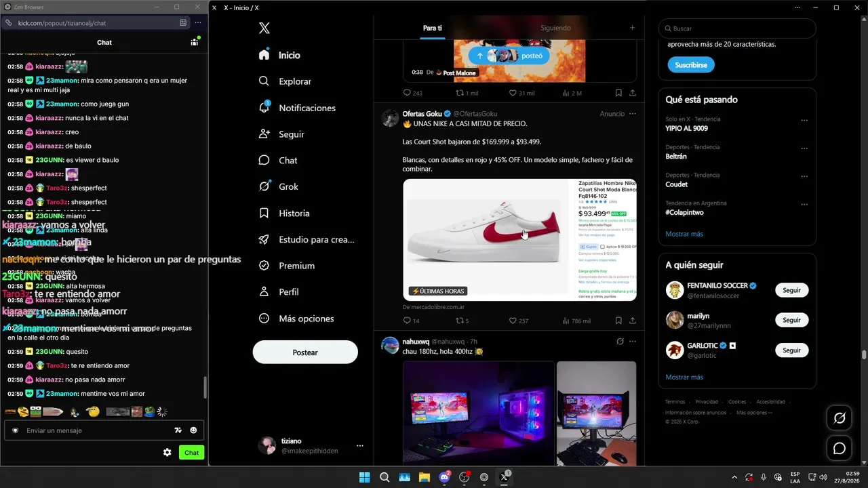This screenshot has width=868, height=488.
Task: Share the Ofertas Goku post
Action: click(x=633, y=321)
